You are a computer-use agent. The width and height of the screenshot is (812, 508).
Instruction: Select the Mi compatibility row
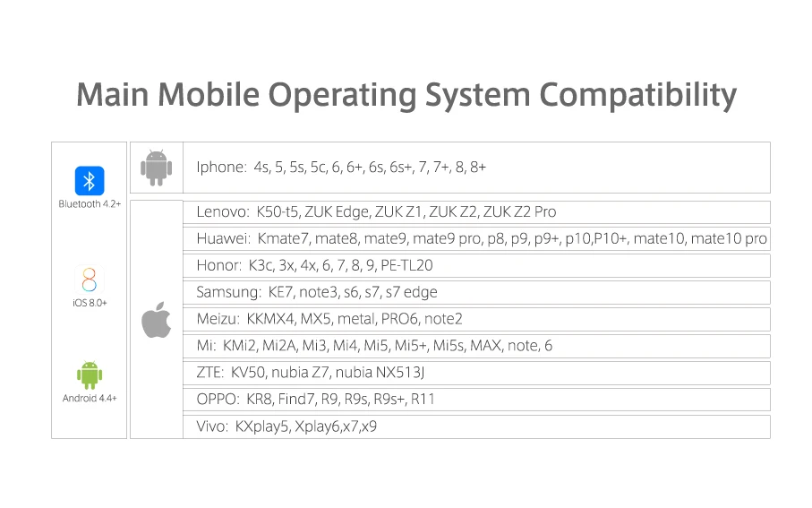point(476,346)
